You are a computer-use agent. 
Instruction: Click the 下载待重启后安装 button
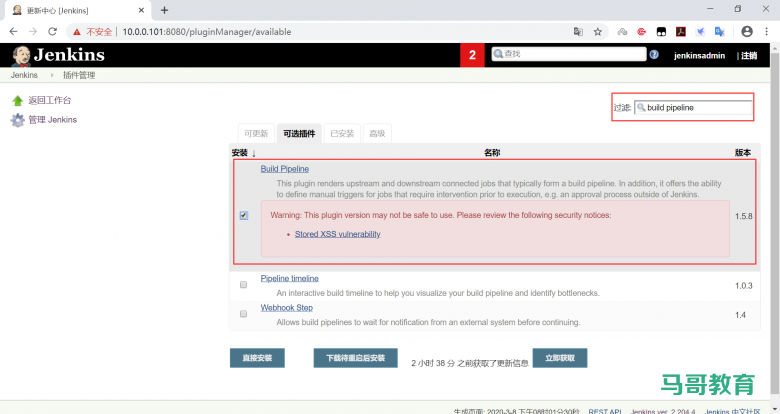(355, 358)
